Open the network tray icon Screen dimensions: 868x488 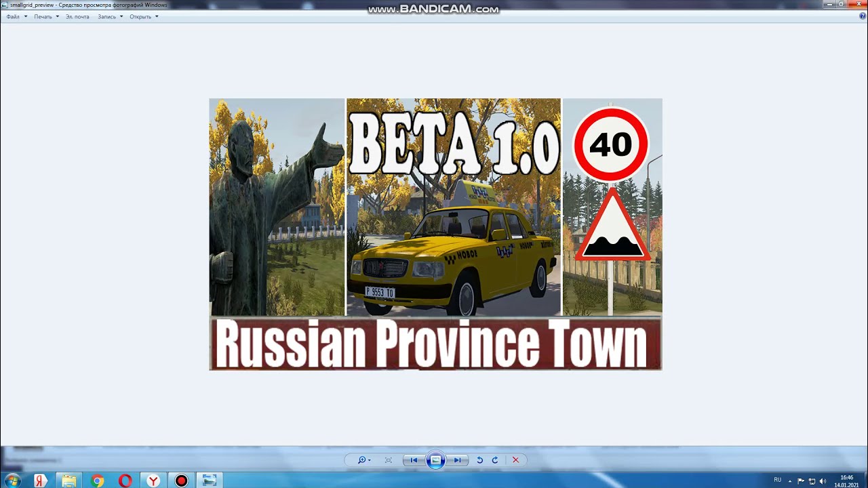coord(812,481)
